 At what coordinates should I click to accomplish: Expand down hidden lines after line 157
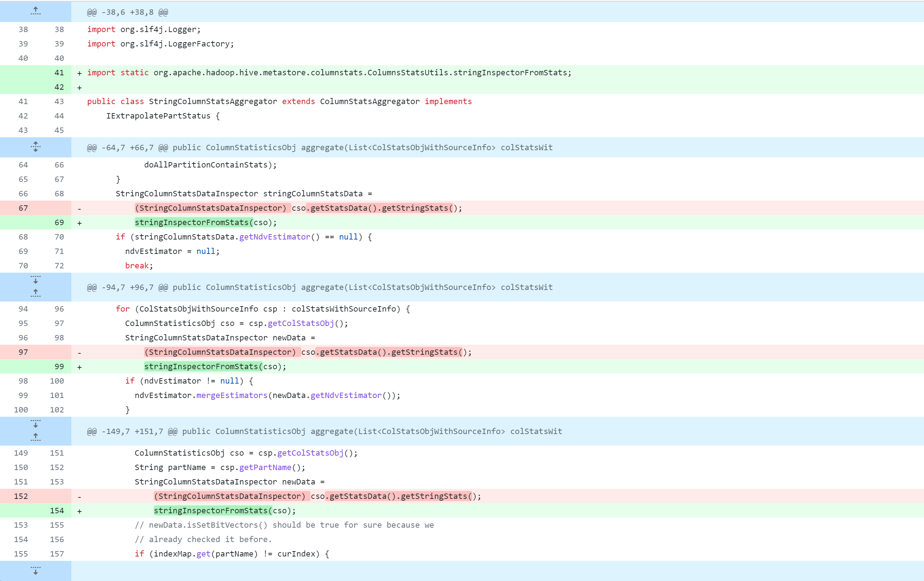click(x=35, y=571)
